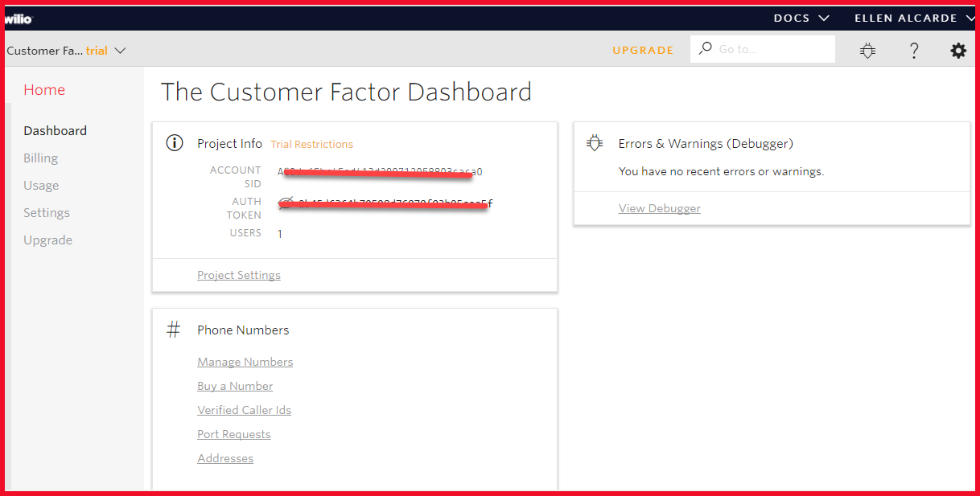Follow the View Debugger link
Viewport: 980px width, 496px height.
click(660, 208)
